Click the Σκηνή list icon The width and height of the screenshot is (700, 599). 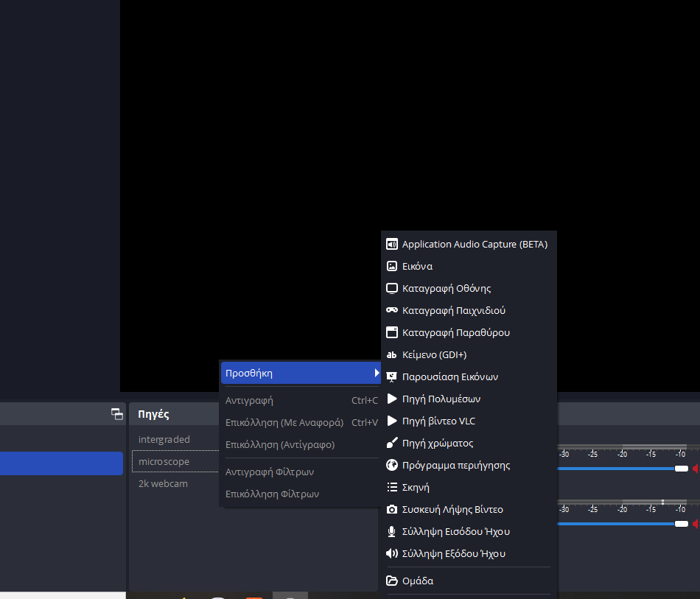391,487
